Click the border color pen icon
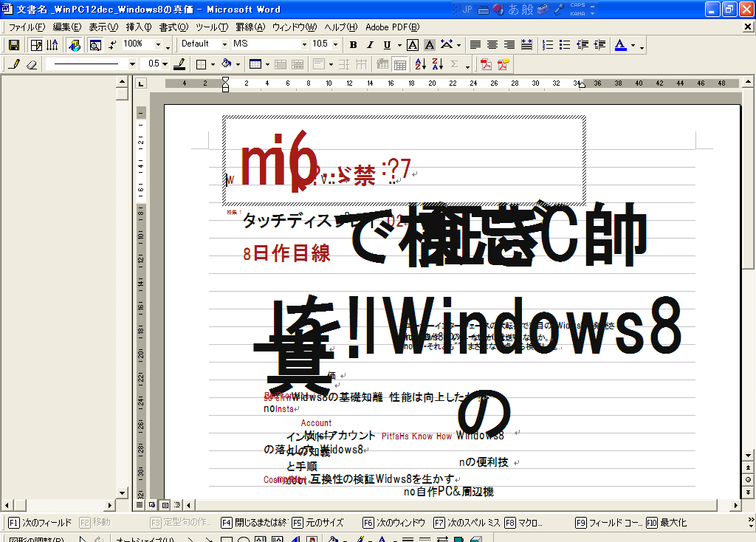The image size is (756, 542). [x=179, y=64]
